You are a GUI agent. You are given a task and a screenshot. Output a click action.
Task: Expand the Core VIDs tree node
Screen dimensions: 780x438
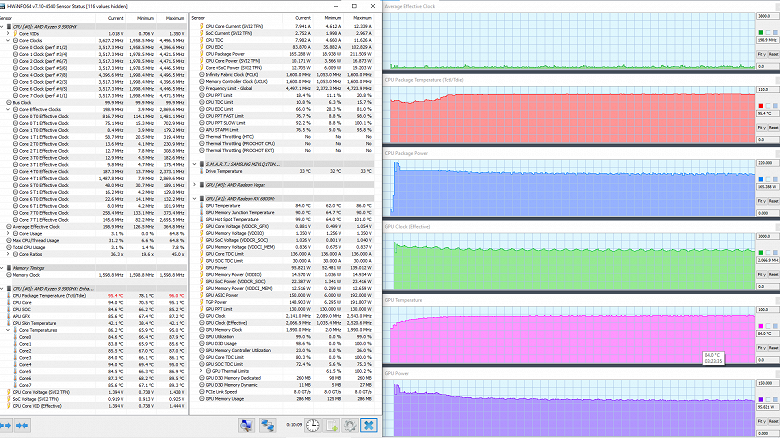tap(8, 33)
